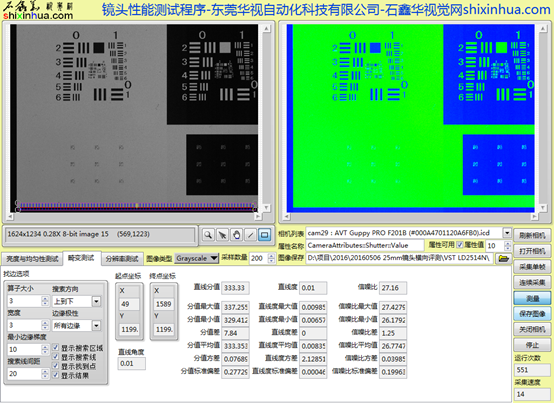Switch to the 分辨率测试 tab
Viewport: 554px width, 403px height.
pyautogui.click(x=122, y=259)
